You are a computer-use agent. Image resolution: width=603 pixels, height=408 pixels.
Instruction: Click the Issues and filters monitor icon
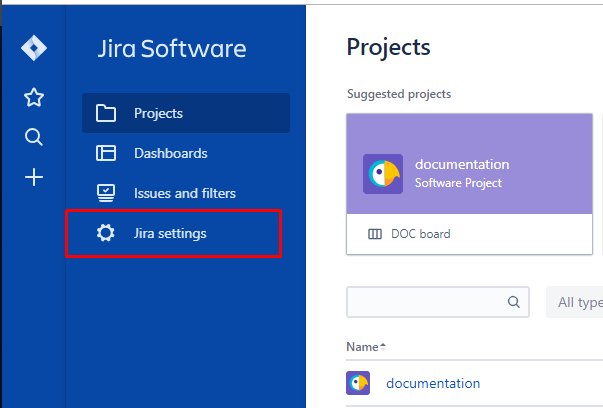coord(106,193)
